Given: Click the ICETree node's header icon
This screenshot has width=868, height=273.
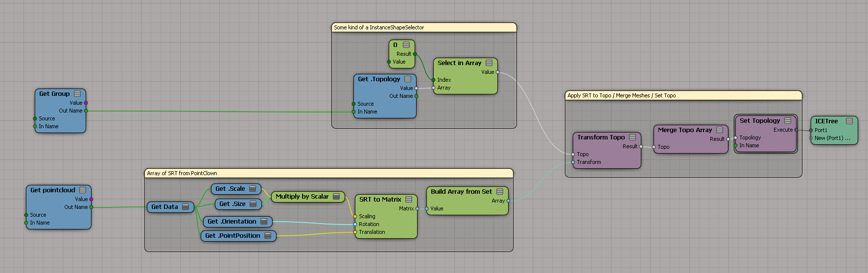Looking at the screenshot, I should point(849,121).
